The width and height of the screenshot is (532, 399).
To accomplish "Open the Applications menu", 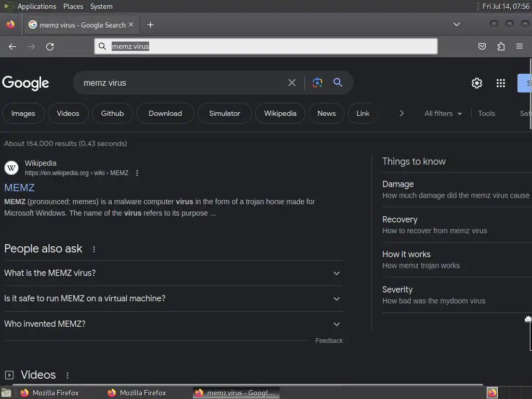I will point(37,6).
